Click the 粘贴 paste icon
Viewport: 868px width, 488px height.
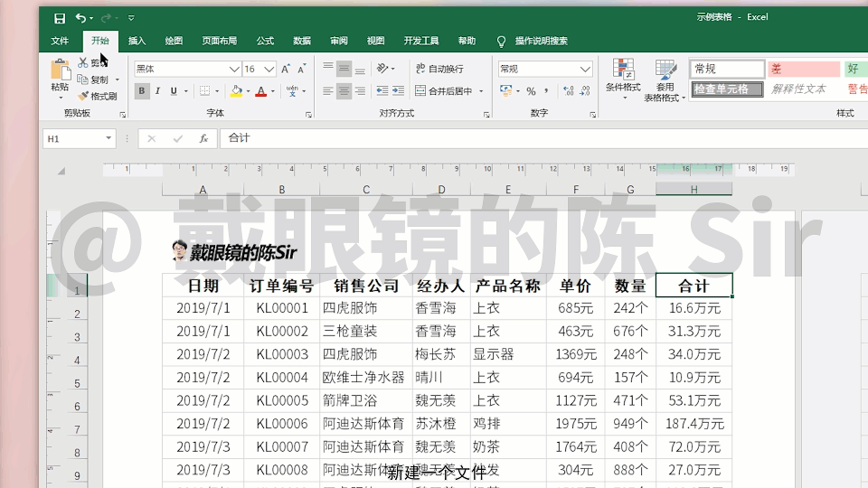60,70
